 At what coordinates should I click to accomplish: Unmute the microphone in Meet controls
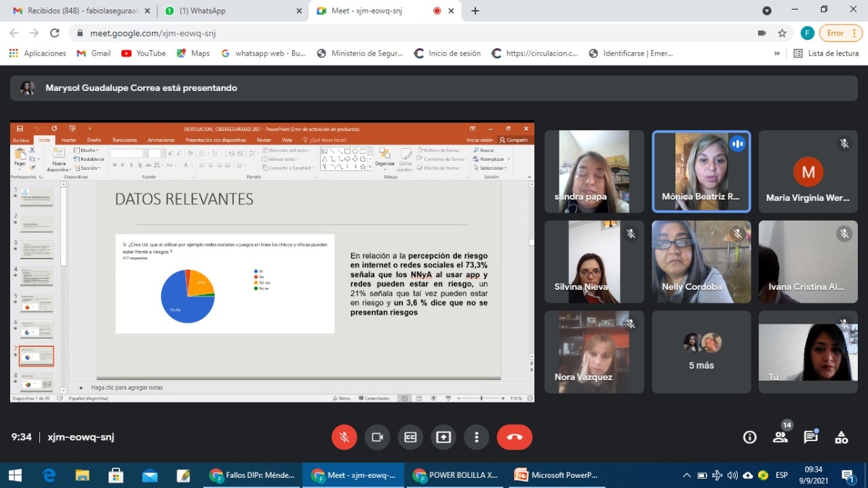click(x=344, y=437)
